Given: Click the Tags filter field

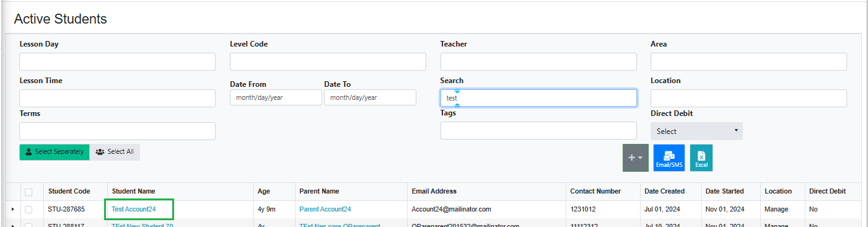Looking at the screenshot, I should pyautogui.click(x=538, y=130).
